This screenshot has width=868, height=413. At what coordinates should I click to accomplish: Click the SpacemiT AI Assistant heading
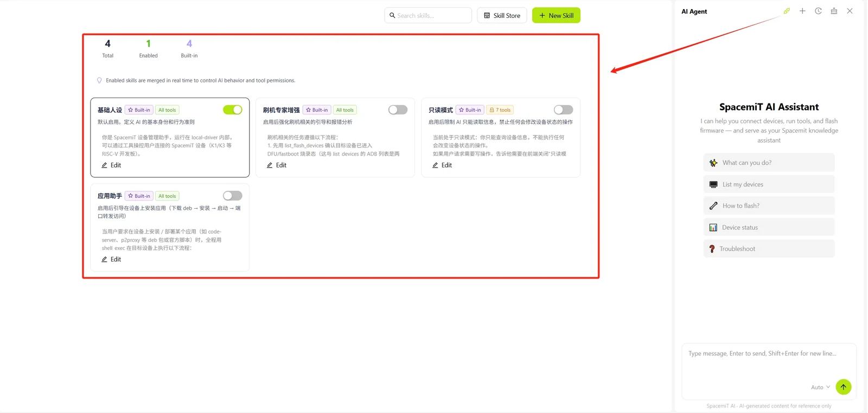769,107
